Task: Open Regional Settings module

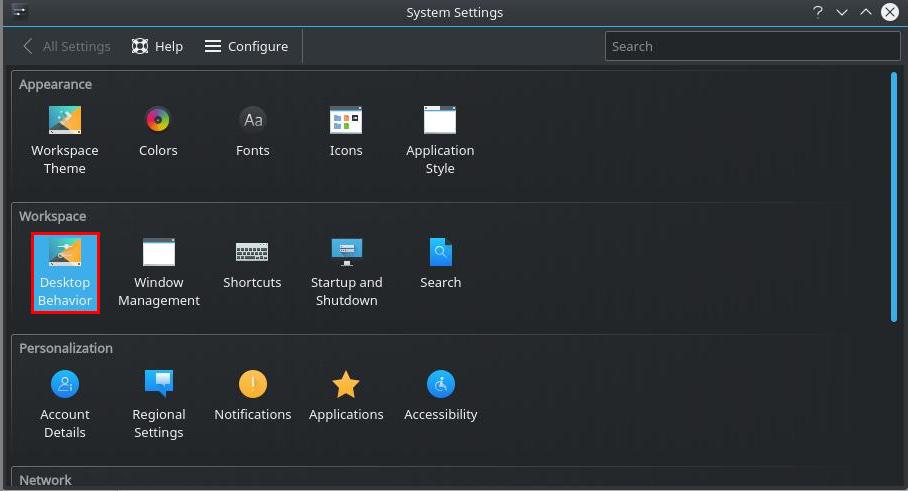Action: click(159, 405)
